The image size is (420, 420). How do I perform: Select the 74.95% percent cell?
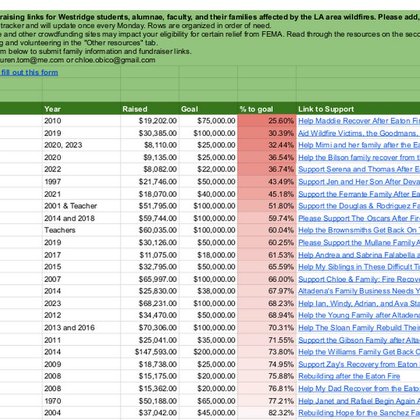tap(267, 364)
